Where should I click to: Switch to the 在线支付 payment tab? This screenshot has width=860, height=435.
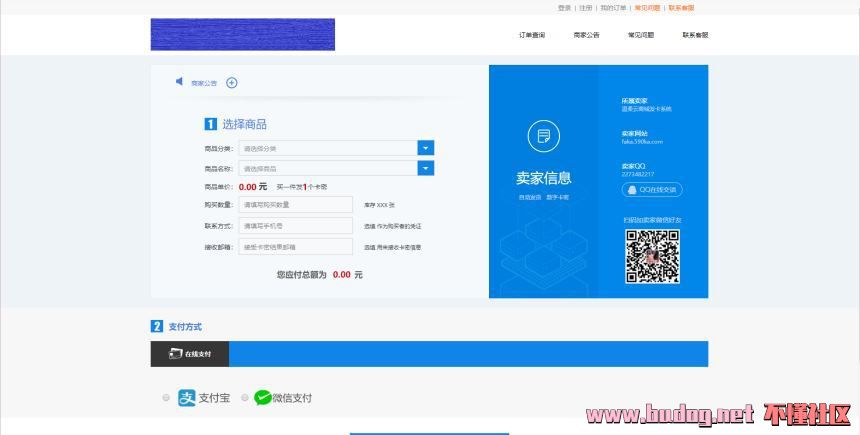coord(190,354)
